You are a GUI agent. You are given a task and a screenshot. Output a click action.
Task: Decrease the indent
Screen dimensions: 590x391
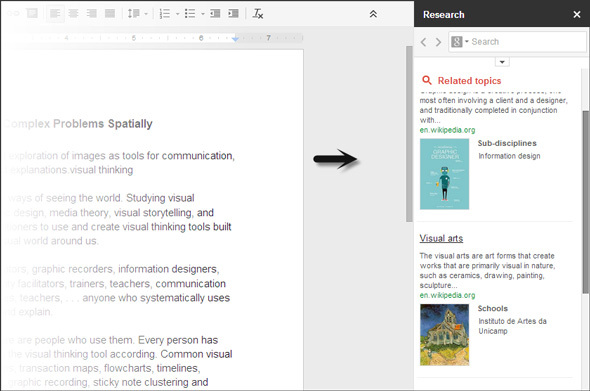[x=215, y=14]
